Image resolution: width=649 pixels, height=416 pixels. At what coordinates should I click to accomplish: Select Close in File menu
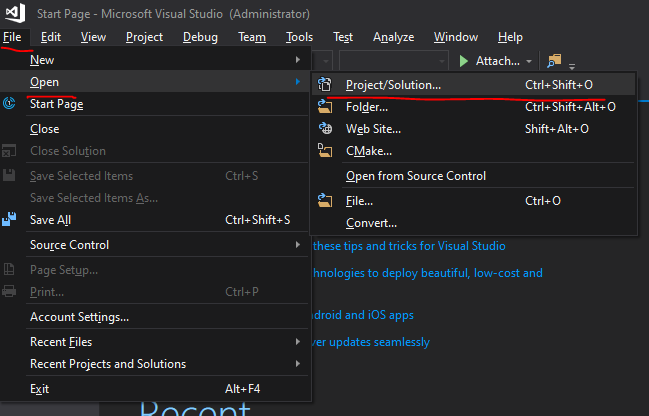point(156,129)
